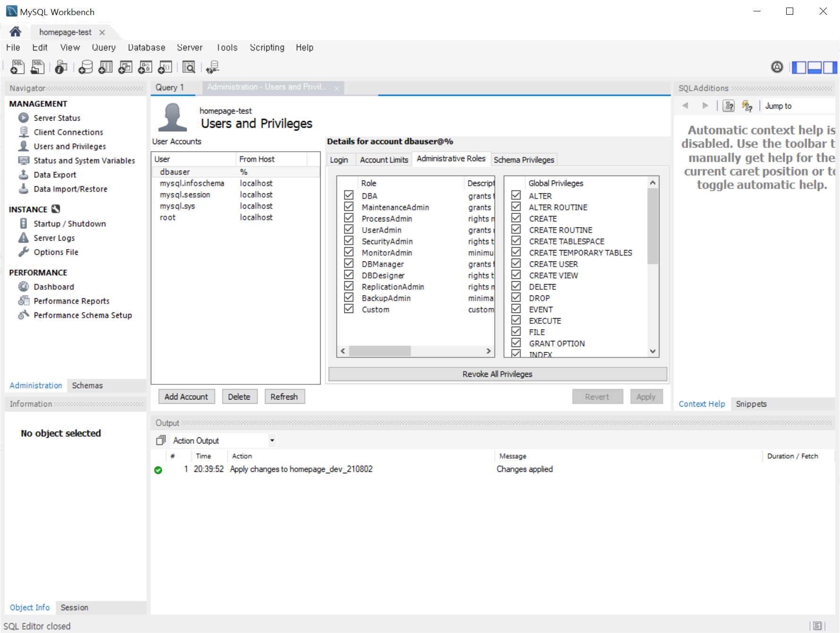
Task: Get context help for caret position
Action: (729, 106)
